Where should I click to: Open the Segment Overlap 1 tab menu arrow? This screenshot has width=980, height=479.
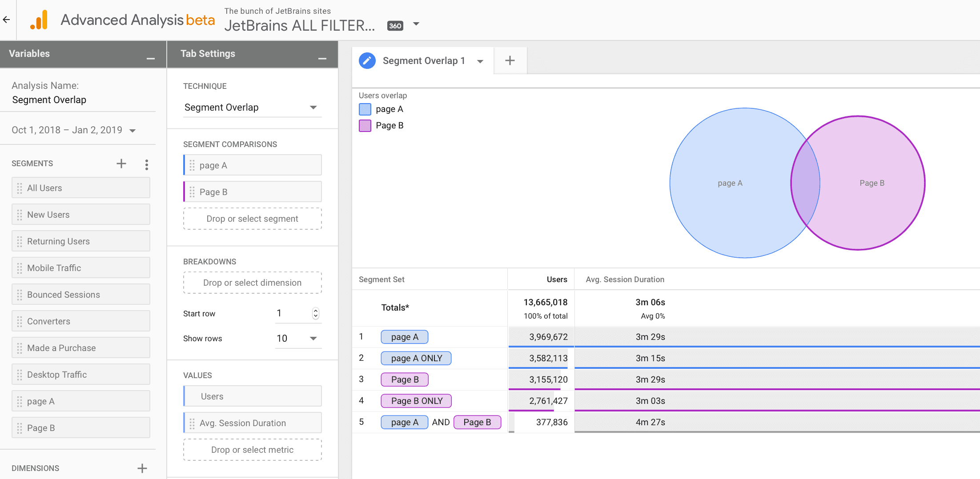[480, 61]
